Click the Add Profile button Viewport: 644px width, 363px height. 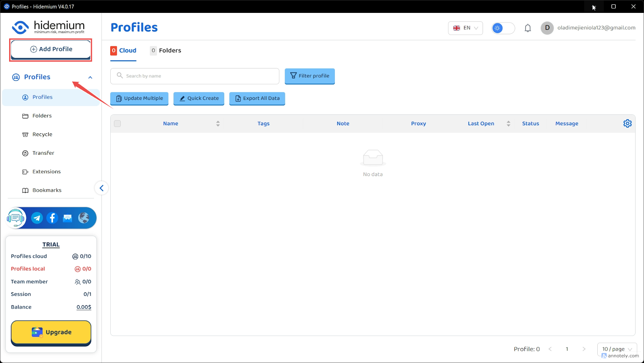click(x=51, y=50)
